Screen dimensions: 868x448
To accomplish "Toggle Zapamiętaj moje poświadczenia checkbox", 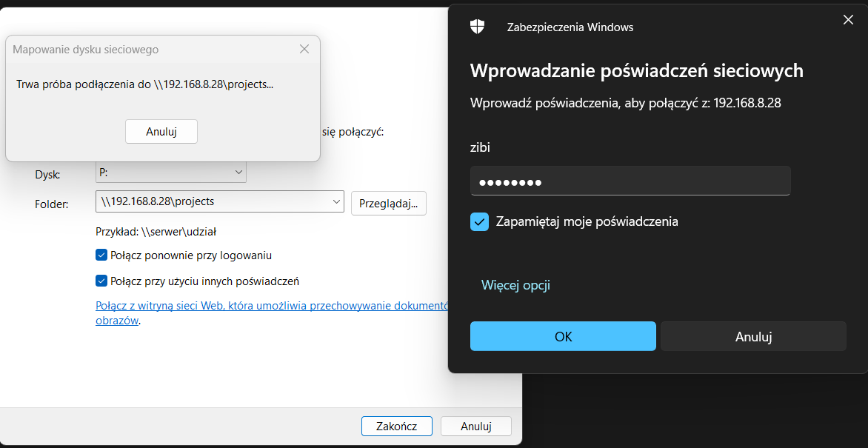I will point(480,221).
